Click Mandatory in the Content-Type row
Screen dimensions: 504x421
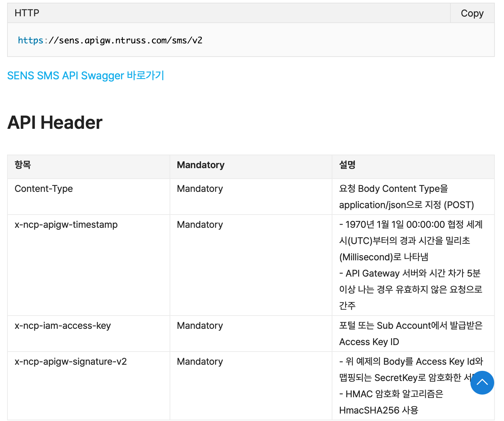pos(200,189)
